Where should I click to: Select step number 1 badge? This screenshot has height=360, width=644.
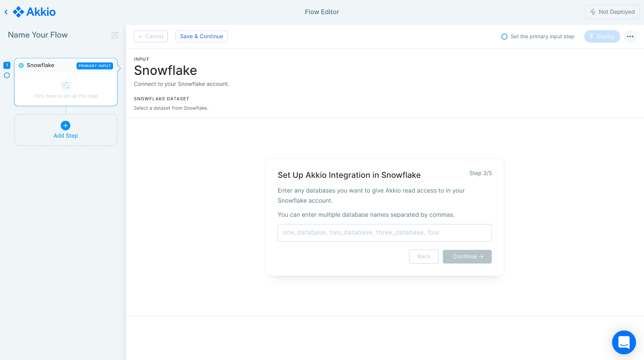click(7, 65)
